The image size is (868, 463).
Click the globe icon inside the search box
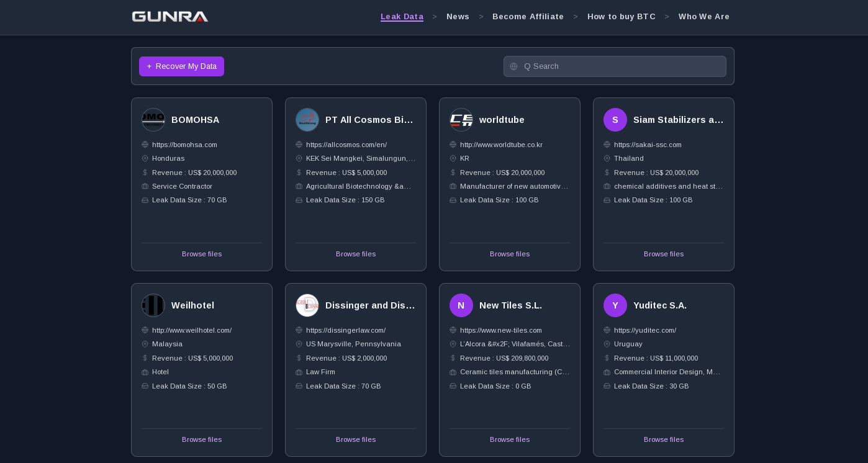[x=513, y=66]
